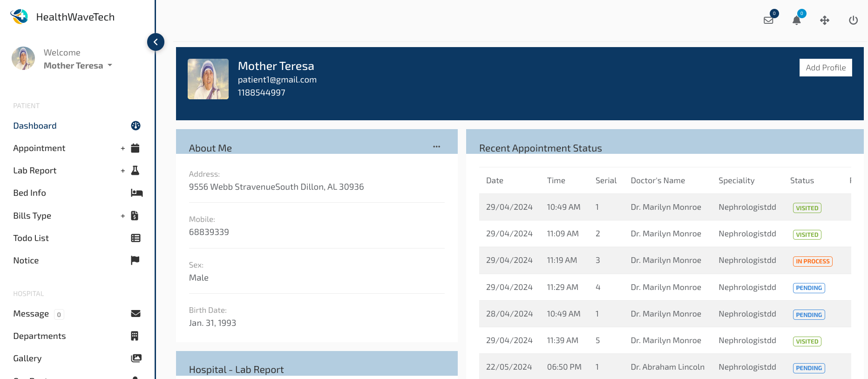The width and height of the screenshot is (868, 379).
Task: Click the PENDING badge for 28/04/2024 row
Action: (809, 315)
